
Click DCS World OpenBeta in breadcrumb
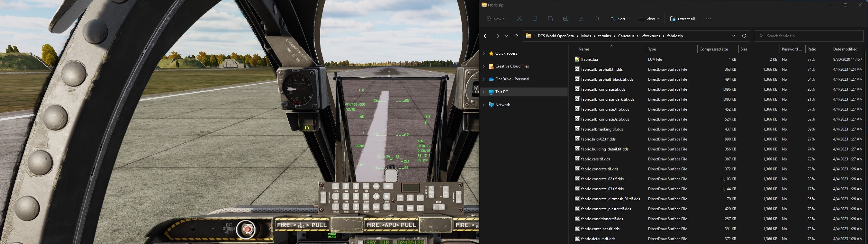click(x=555, y=36)
